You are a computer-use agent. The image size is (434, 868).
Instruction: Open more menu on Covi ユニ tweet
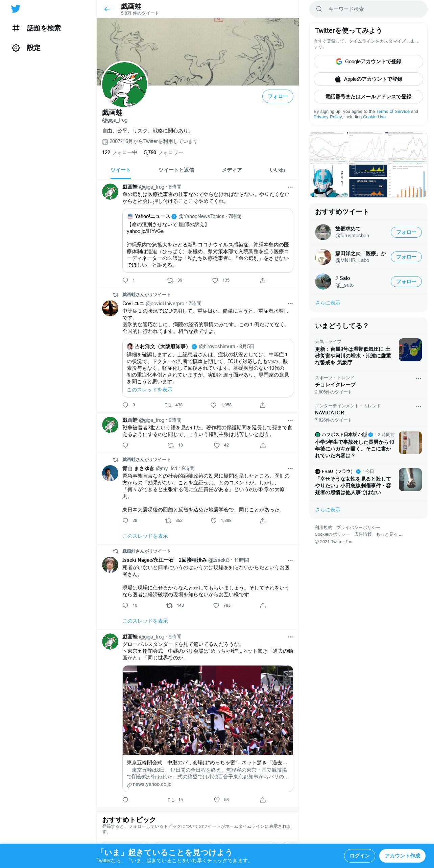click(x=290, y=304)
